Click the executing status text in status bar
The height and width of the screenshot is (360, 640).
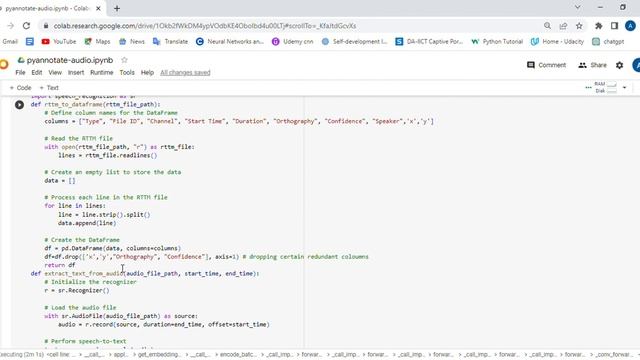point(22,355)
